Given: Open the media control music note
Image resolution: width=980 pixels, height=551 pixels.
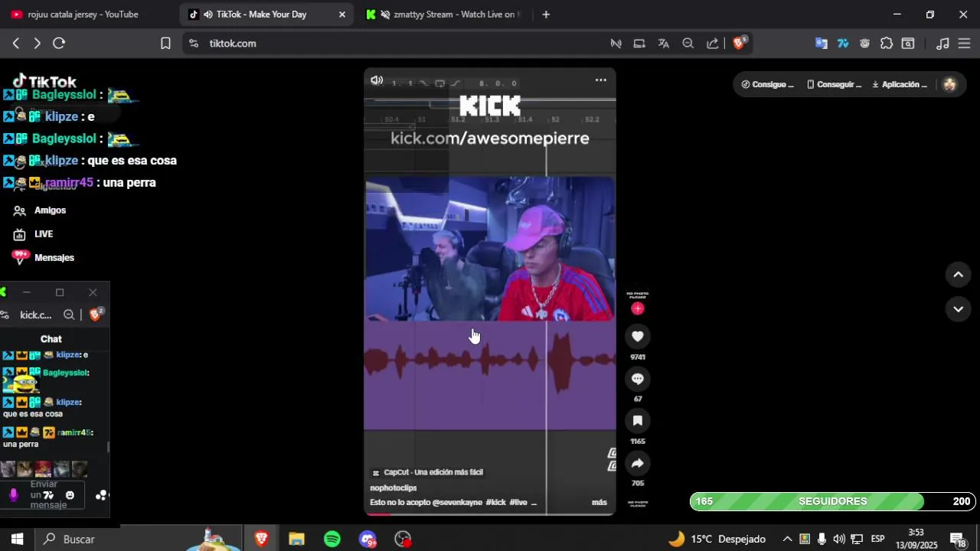Looking at the screenshot, I should click(943, 44).
